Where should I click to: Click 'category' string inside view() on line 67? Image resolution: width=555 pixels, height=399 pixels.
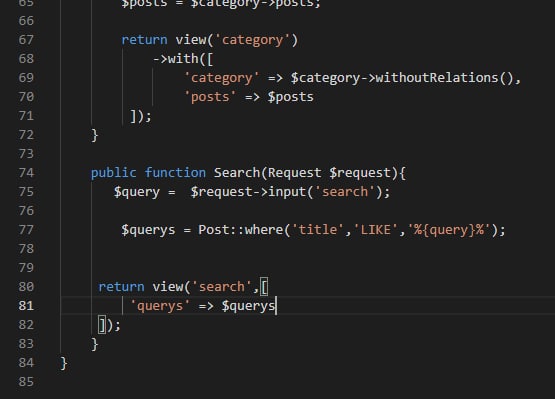(252, 40)
